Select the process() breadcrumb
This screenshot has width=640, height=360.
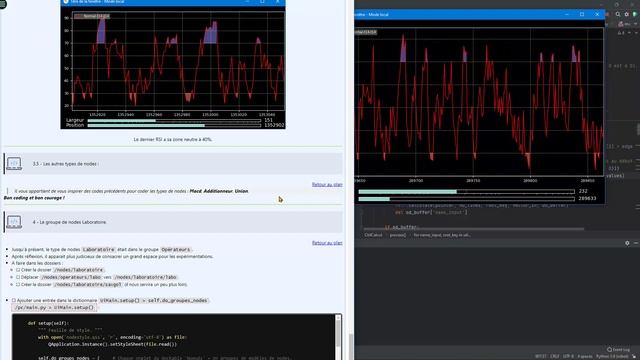click(x=398, y=235)
